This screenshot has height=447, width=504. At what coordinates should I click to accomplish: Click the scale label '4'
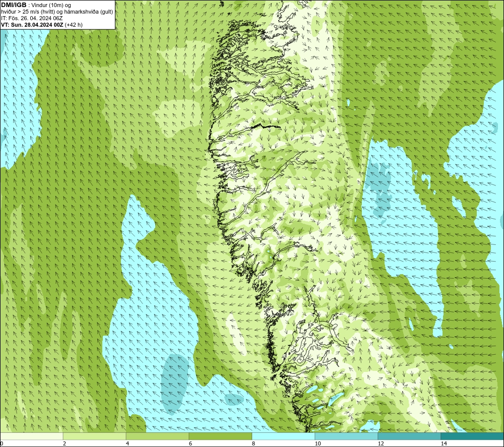pyautogui.click(x=128, y=443)
